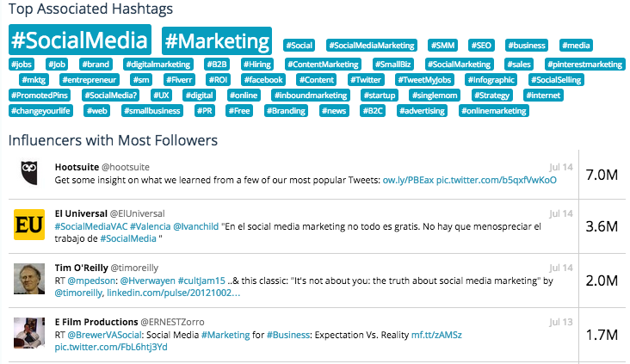Open the @Ivanchild mention link

195,226
